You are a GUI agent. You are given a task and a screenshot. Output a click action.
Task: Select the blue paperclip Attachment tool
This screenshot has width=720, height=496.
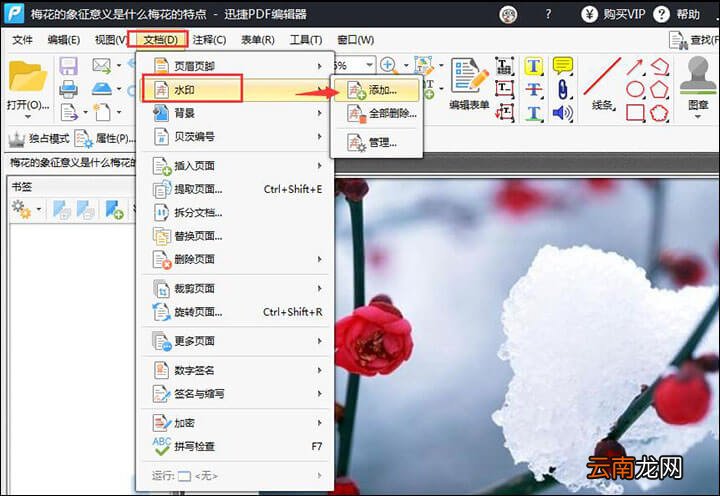pyautogui.click(x=562, y=89)
